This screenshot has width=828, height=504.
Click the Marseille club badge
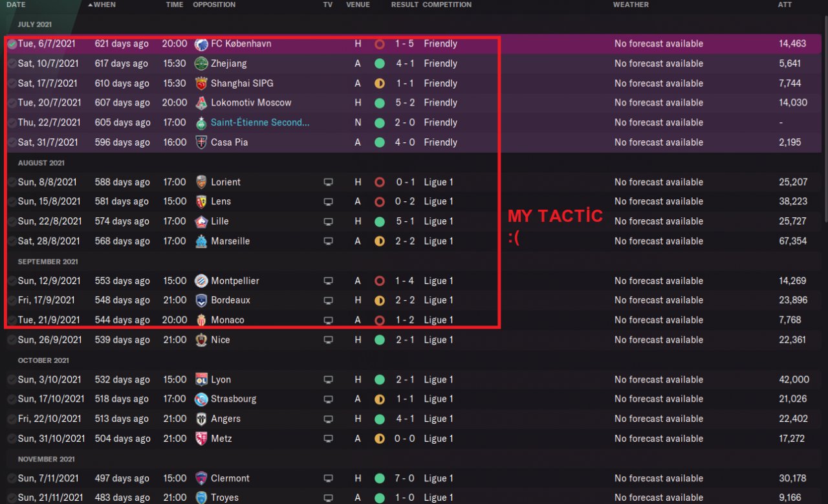(201, 241)
